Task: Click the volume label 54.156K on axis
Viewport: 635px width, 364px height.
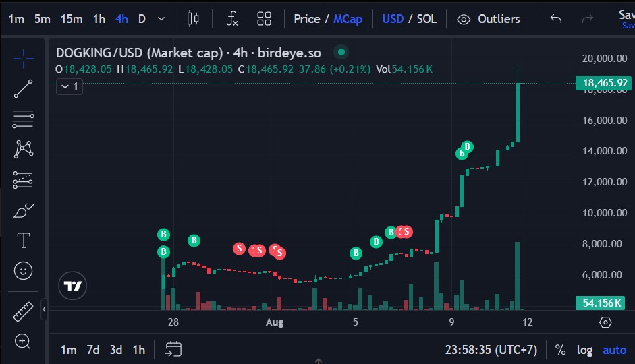Action: 600,303
